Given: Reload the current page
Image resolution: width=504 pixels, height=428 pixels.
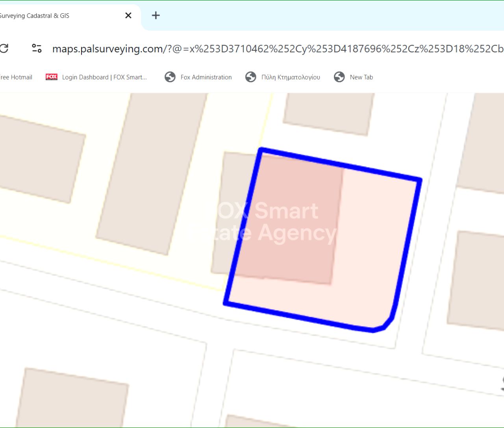Looking at the screenshot, I should (4, 48).
